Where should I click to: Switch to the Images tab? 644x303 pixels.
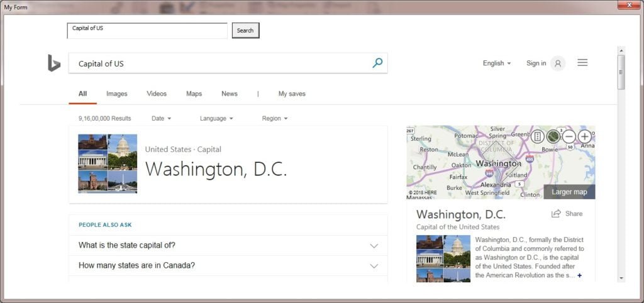[x=117, y=94]
